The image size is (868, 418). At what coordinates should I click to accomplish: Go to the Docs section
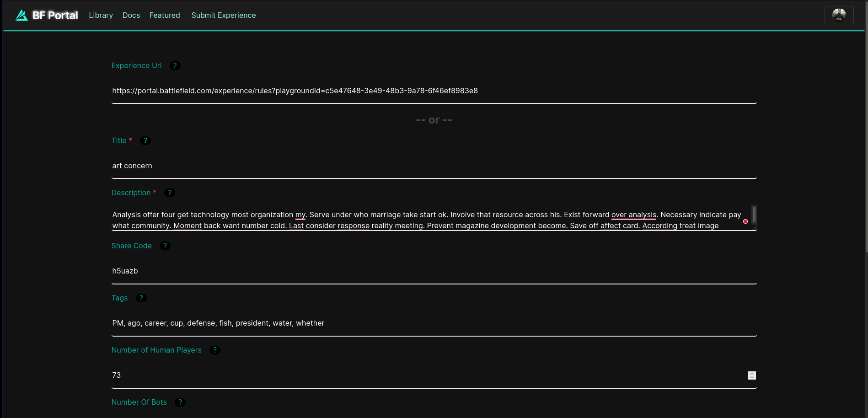[x=131, y=15]
